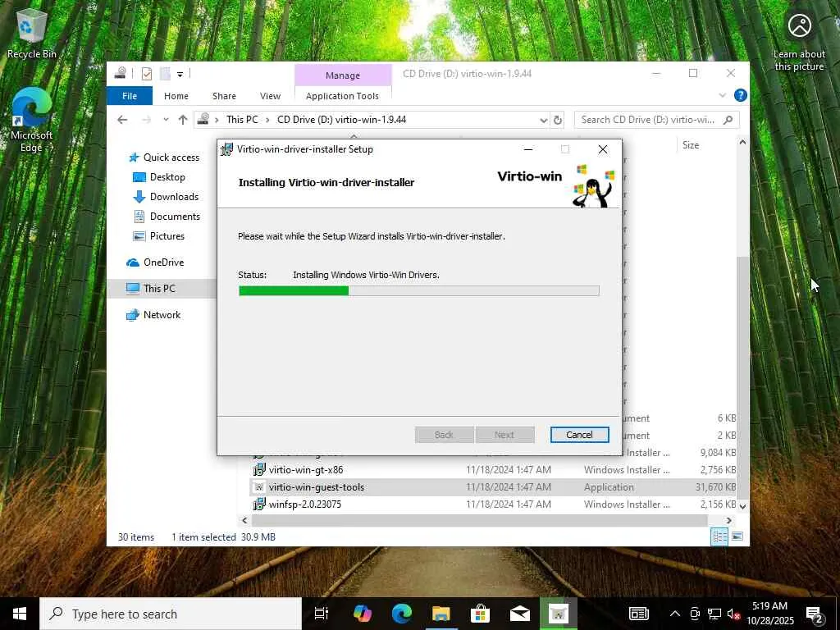Open Pictures in navigation pane
The width and height of the screenshot is (840, 630).
coord(158,236)
